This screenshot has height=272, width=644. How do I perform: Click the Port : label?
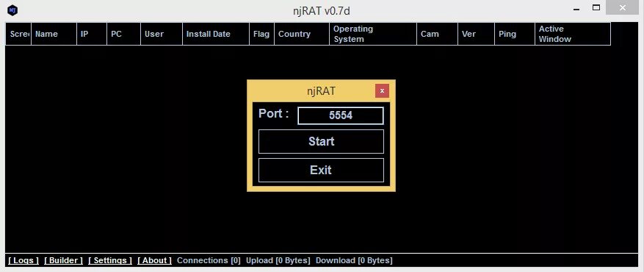point(274,114)
